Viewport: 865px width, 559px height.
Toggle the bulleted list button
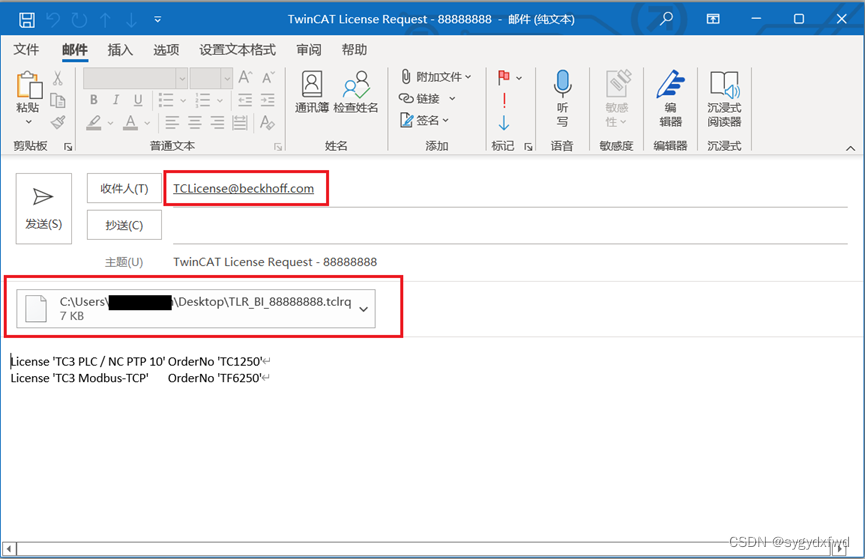[x=166, y=100]
